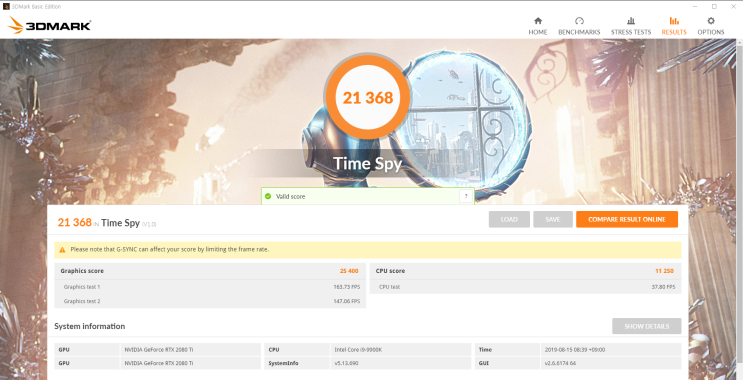Click the 37.80 FPS value
The height and width of the screenshot is (380, 743).
663,287
